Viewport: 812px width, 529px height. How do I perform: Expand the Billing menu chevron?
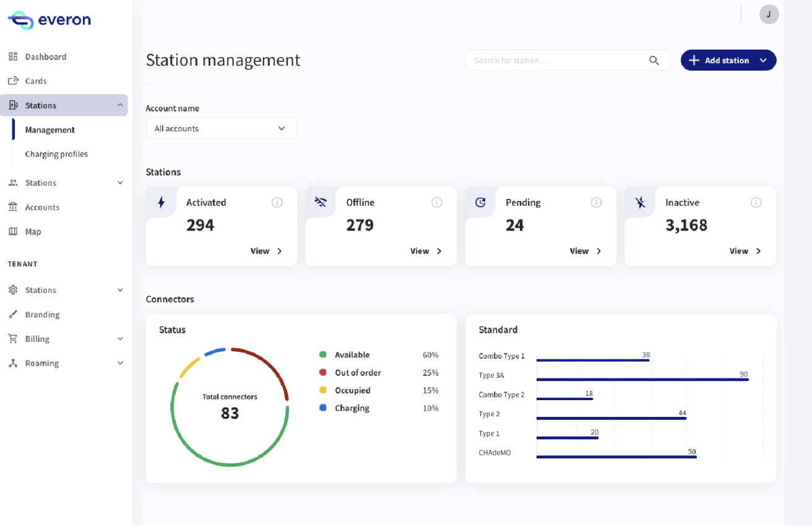pos(120,339)
